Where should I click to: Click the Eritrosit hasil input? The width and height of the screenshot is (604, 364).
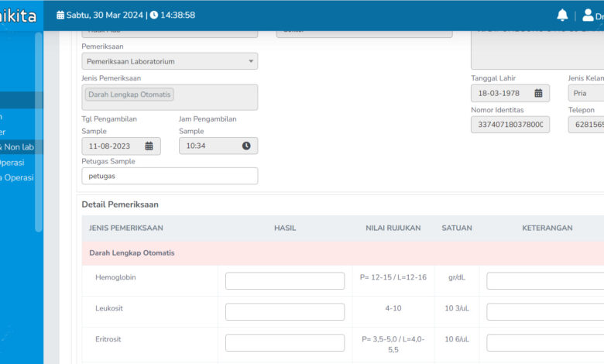285,343
